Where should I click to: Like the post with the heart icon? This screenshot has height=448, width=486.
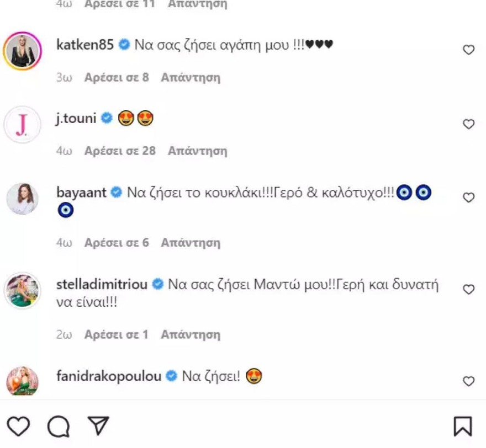(19, 426)
